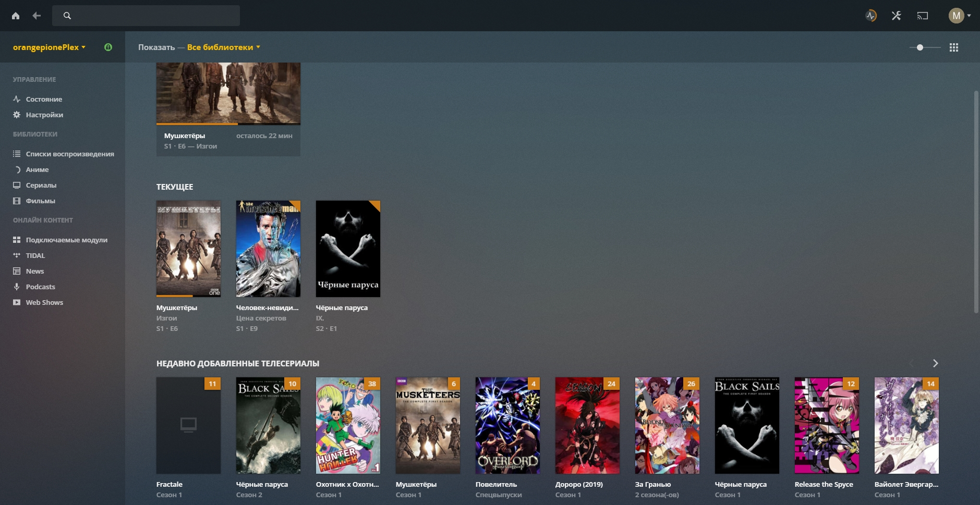Click S1 · E6 — Изгои episode text
Screen dimensions: 980x505
pyautogui.click(x=190, y=146)
